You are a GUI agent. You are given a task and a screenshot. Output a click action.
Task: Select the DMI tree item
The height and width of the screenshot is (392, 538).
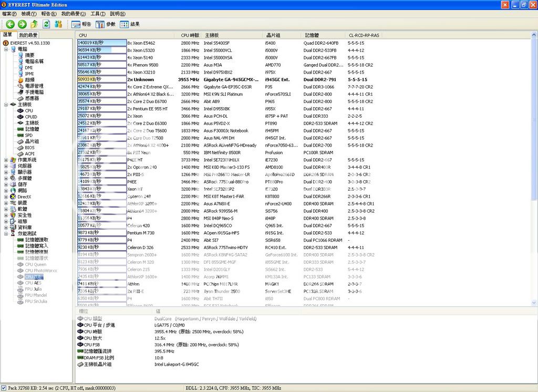[x=28, y=68]
